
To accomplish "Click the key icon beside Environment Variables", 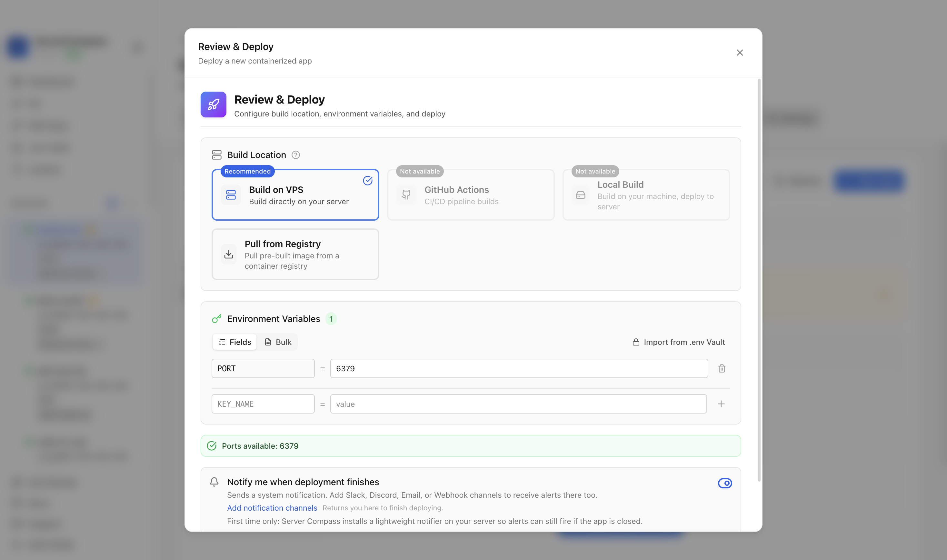I will click(x=216, y=319).
